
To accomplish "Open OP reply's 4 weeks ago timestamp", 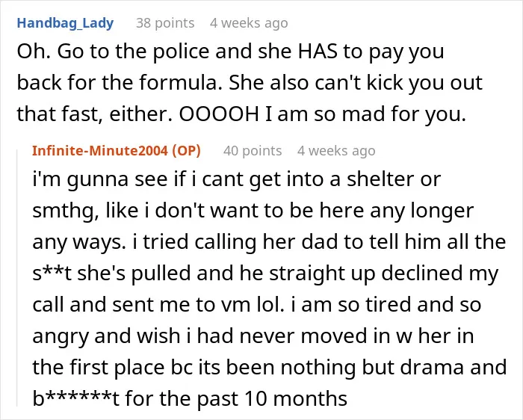I will (336, 151).
